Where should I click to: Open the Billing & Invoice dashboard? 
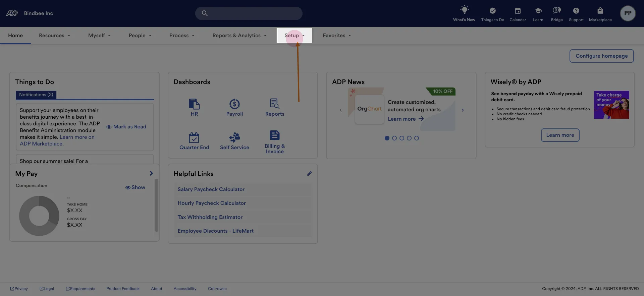tap(275, 142)
